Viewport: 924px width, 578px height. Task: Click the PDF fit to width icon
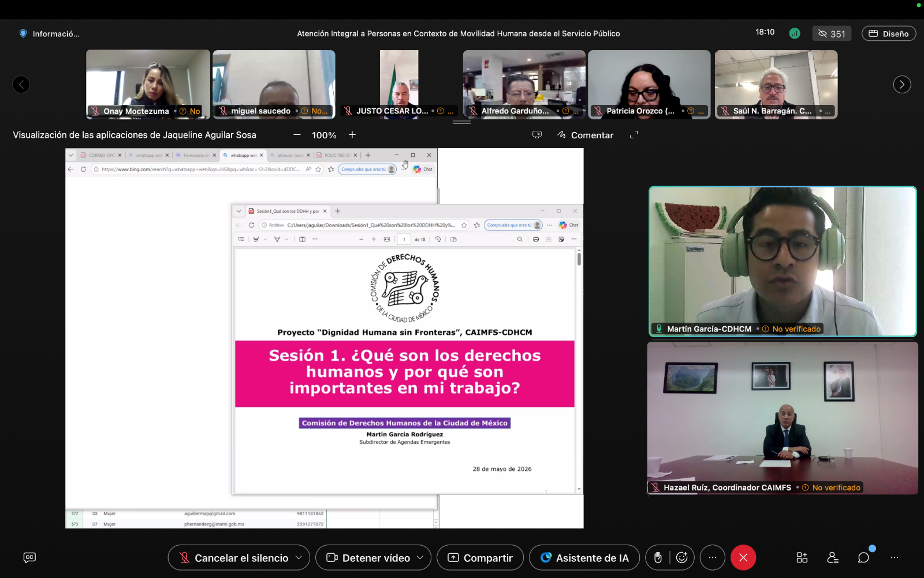(387, 239)
